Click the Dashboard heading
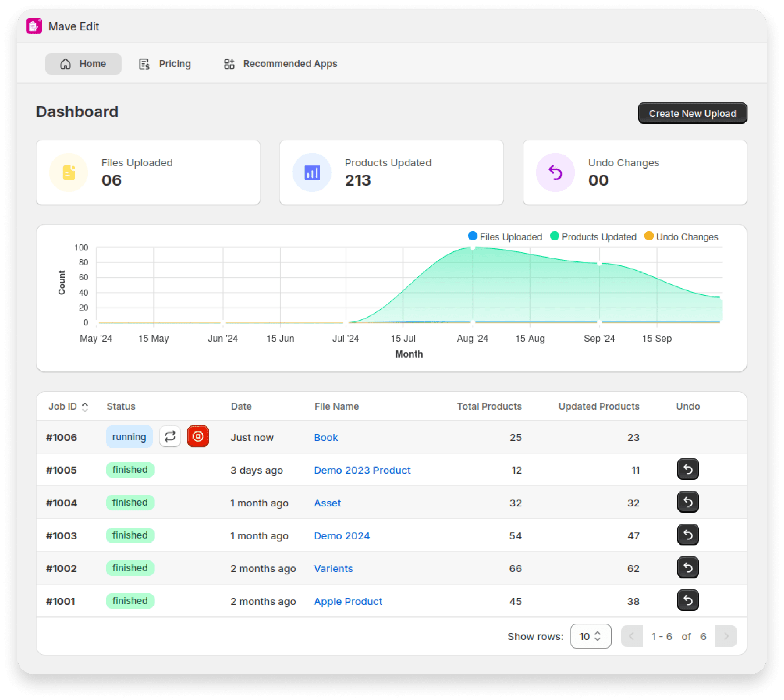 (77, 112)
